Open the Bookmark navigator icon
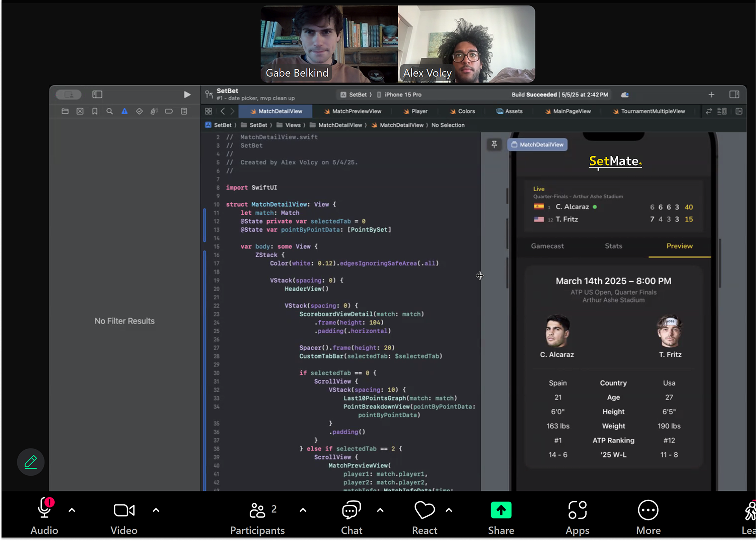The image size is (756, 541). (x=95, y=111)
